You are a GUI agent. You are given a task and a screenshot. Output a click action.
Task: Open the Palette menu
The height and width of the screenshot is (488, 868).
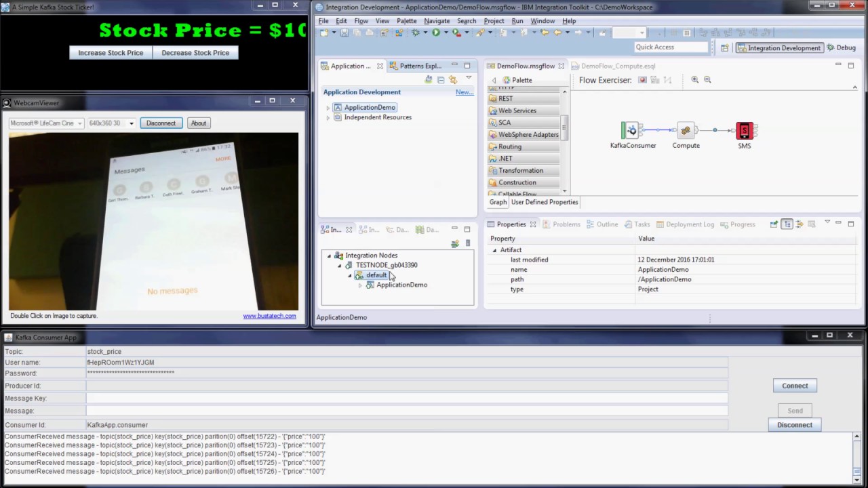coord(406,21)
